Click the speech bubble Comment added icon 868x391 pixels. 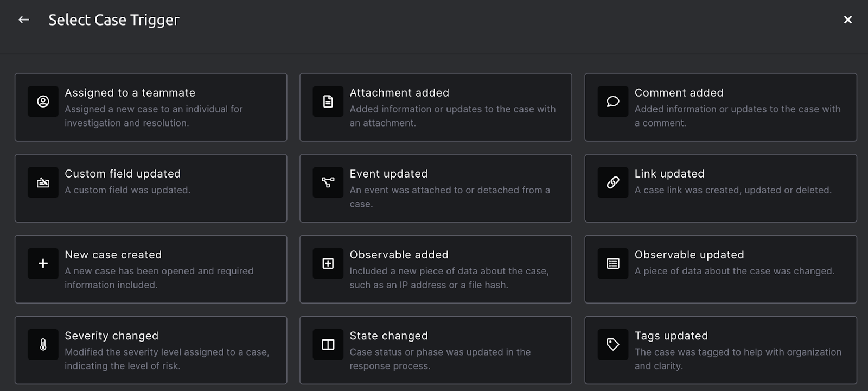tap(612, 102)
